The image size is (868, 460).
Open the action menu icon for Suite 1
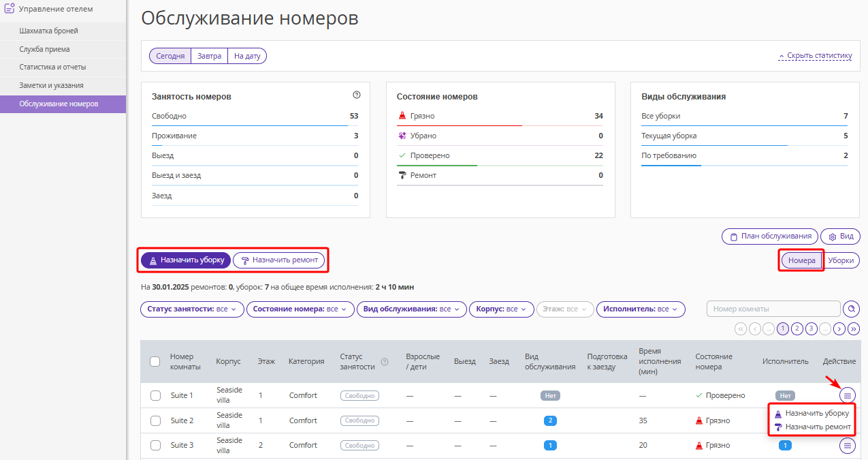pyautogui.click(x=848, y=395)
